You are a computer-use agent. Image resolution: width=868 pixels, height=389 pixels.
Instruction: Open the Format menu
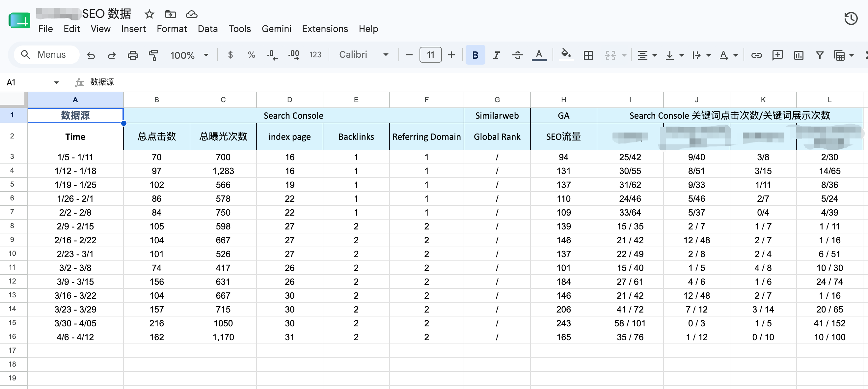[172, 29]
